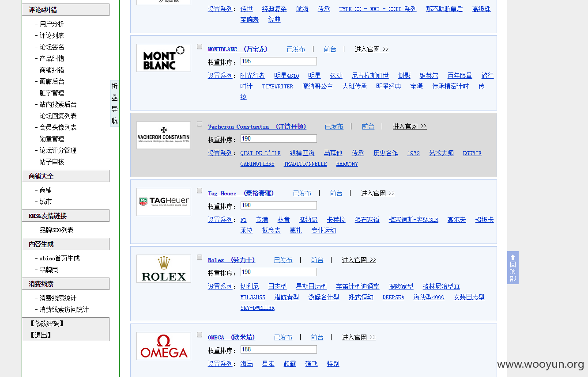The image size is (588, 377).
Task: Open the DEEPSEA series link
Action: point(393,297)
